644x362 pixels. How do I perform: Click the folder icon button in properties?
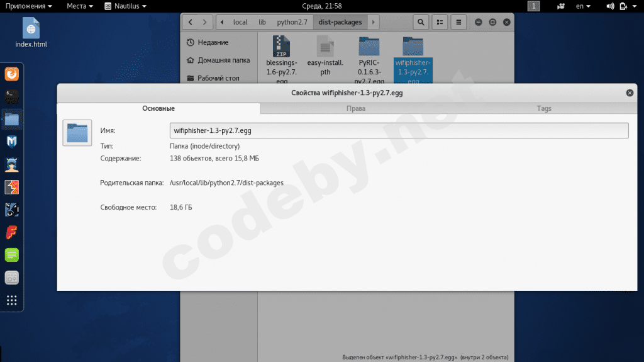pos(77,133)
